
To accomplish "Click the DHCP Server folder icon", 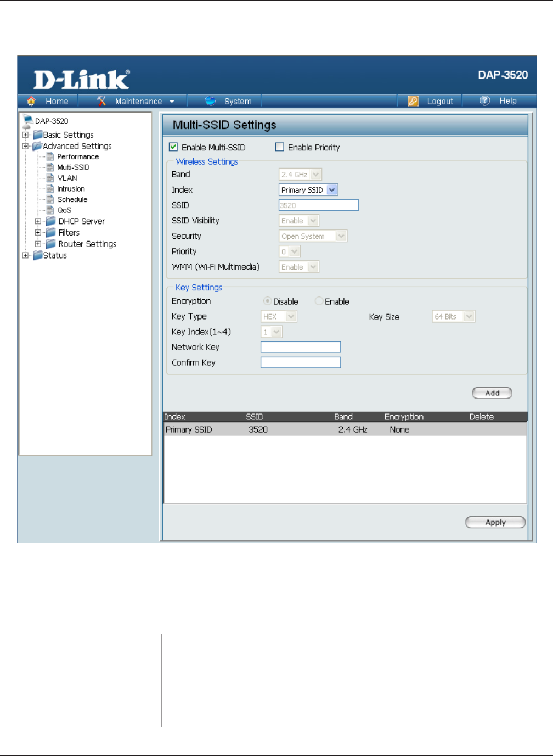I will [50, 221].
